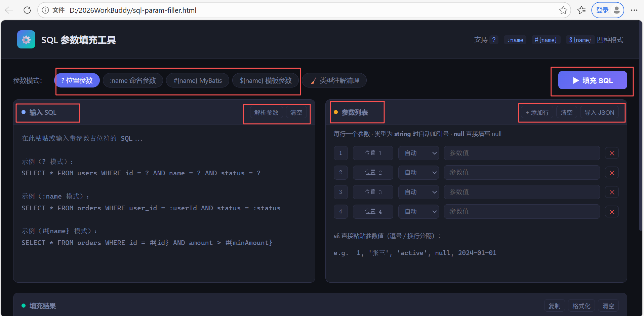Viewport: 644px width, 316px height.
Task: Click 格式化 in the 填充结果 panel
Action: [581, 306]
